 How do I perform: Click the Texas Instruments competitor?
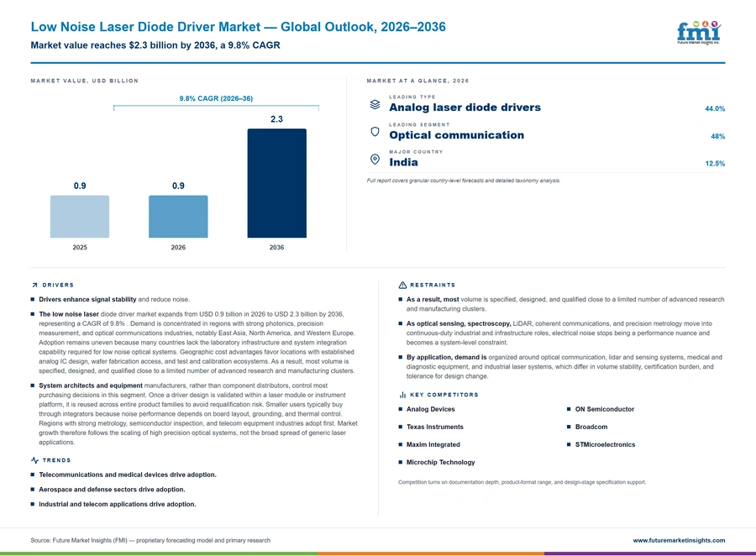435,427
